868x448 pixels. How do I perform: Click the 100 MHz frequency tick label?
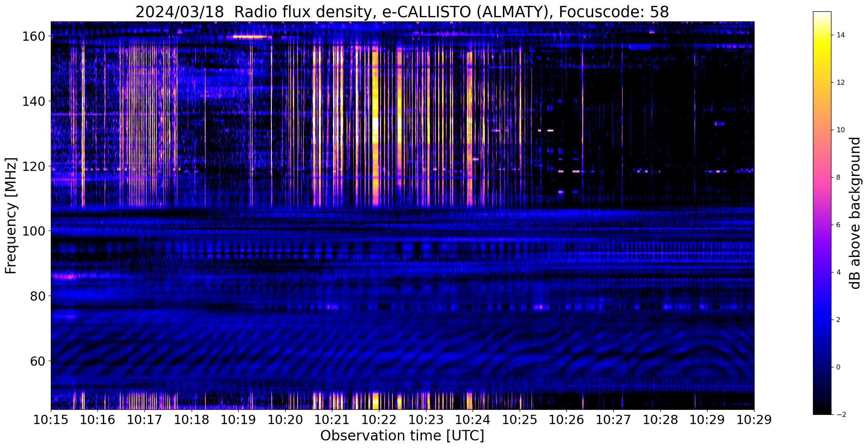34,231
